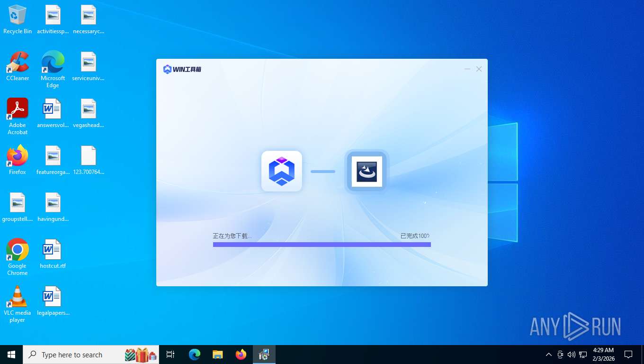
Task: Click the dark installer package icon on right
Action: click(x=367, y=171)
